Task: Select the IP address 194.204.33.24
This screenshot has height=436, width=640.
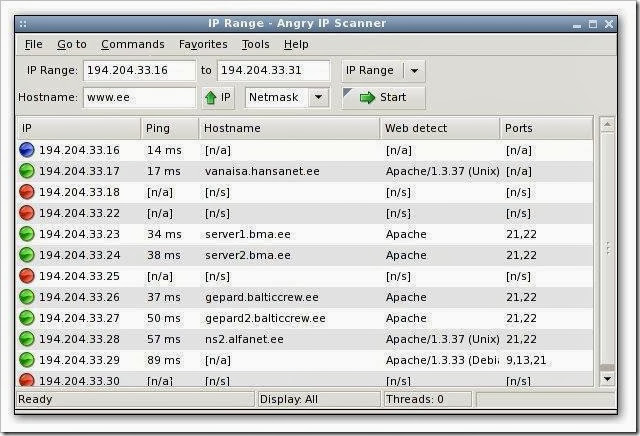Action: (80, 255)
